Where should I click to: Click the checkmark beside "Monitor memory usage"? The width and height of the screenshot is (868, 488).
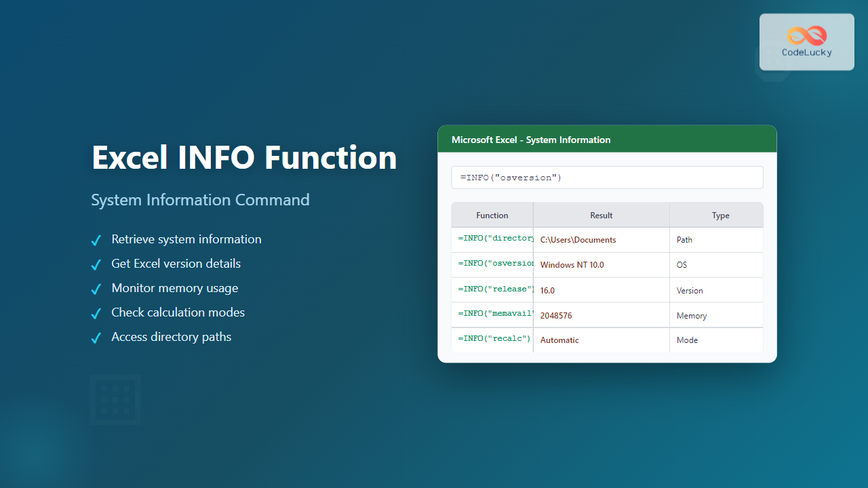click(96, 289)
